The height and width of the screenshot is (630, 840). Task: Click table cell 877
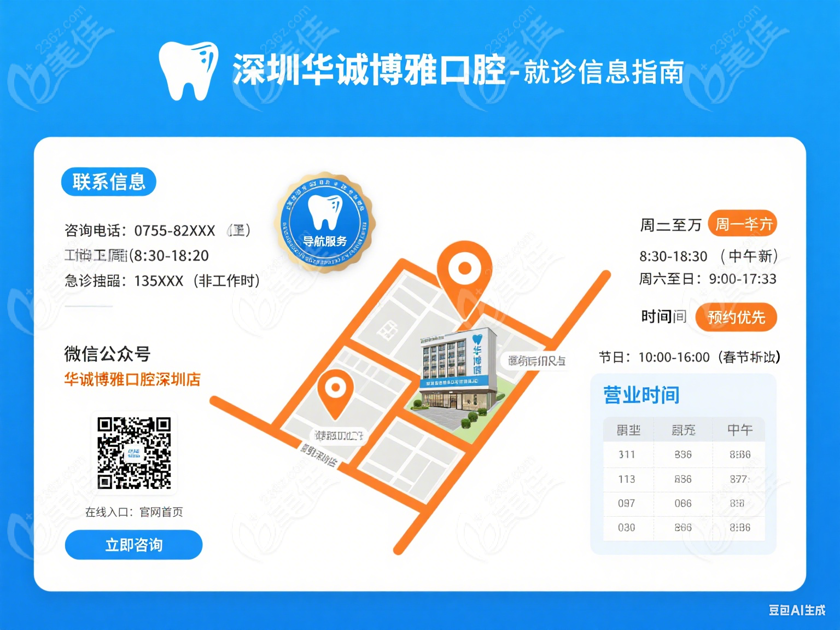point(739,479)
